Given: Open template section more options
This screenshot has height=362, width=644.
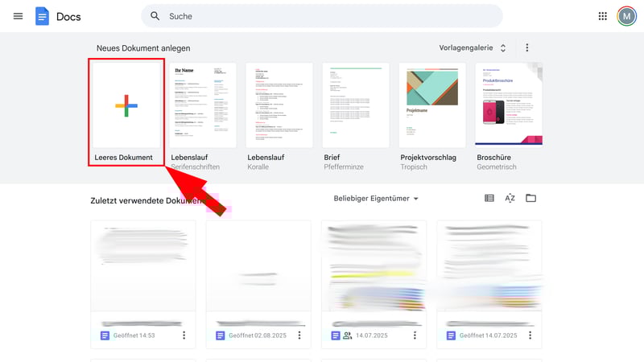Looking at the screenshot, I should (527, 47).
